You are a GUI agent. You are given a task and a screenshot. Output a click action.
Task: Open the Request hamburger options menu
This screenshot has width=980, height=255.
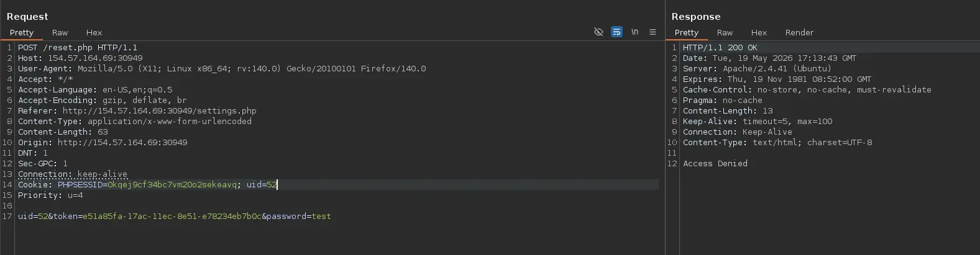tap(653, 32)
